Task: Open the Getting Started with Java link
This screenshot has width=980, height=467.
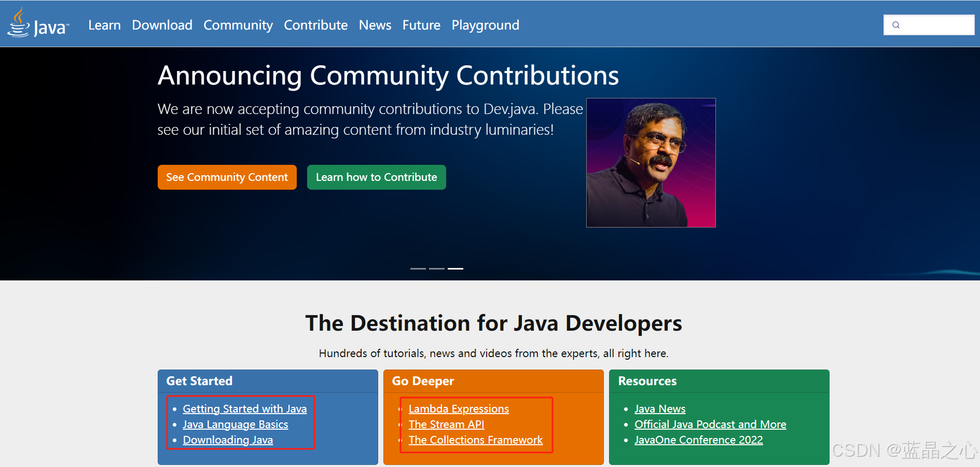Action: 245,409
